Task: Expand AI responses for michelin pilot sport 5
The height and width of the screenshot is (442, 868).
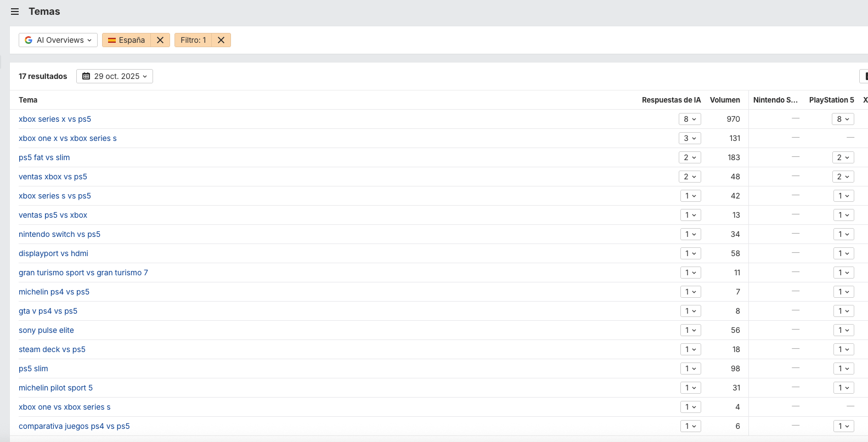Action: click(x=690, y=388)
